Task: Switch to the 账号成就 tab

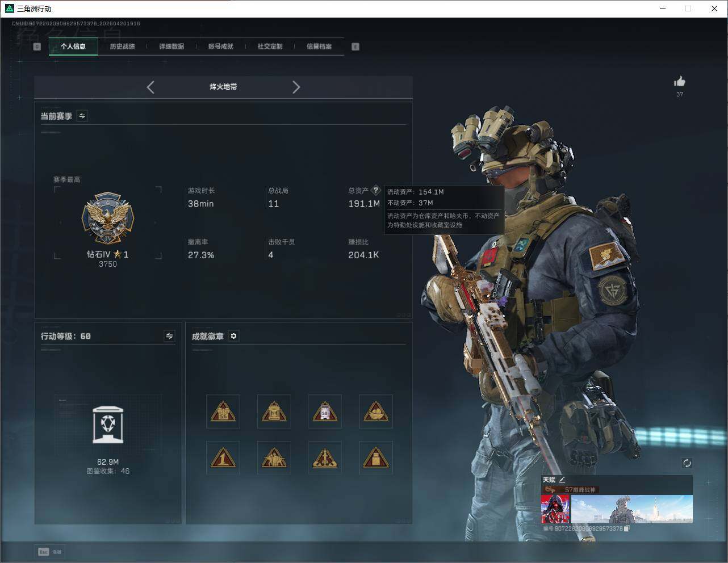Action: pyautogui.click(x=221, y=47)
